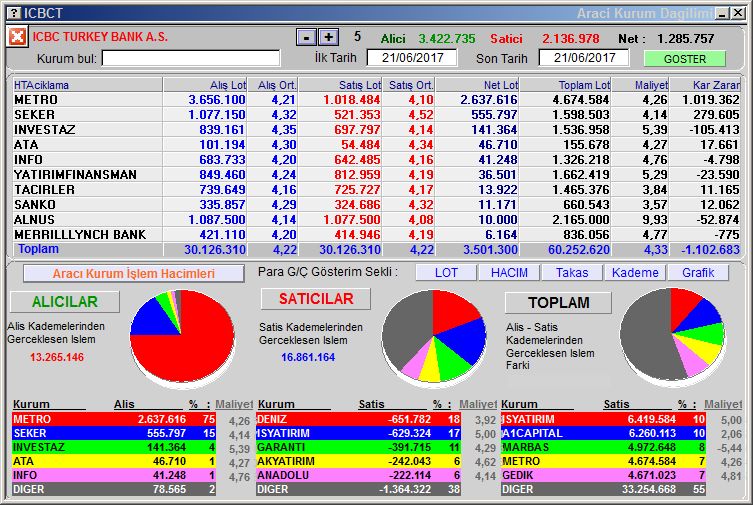Screen dimensions: 753x505
Task: Decrease count with the minus button
Action: pyautogui.click(x=306, y=37)
